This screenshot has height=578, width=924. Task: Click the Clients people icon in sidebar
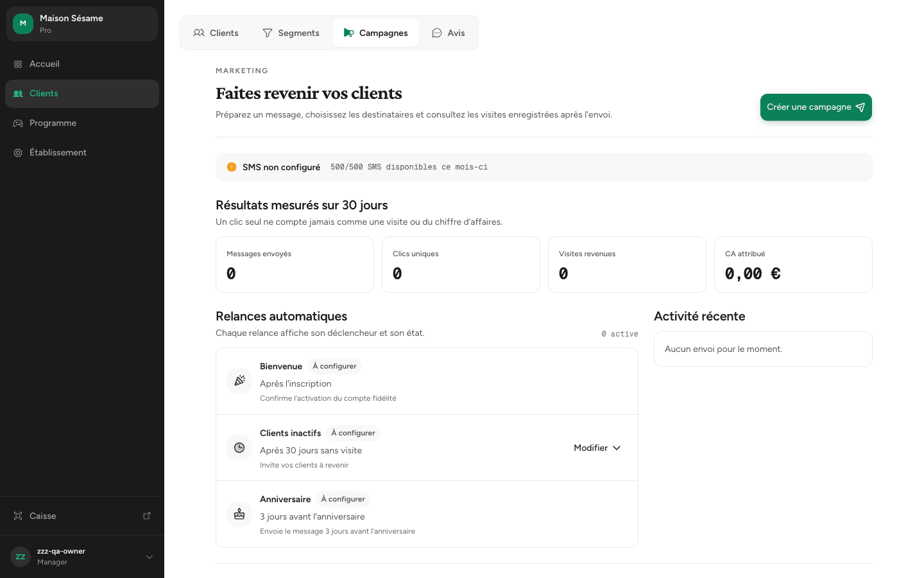tap(18, 94)
